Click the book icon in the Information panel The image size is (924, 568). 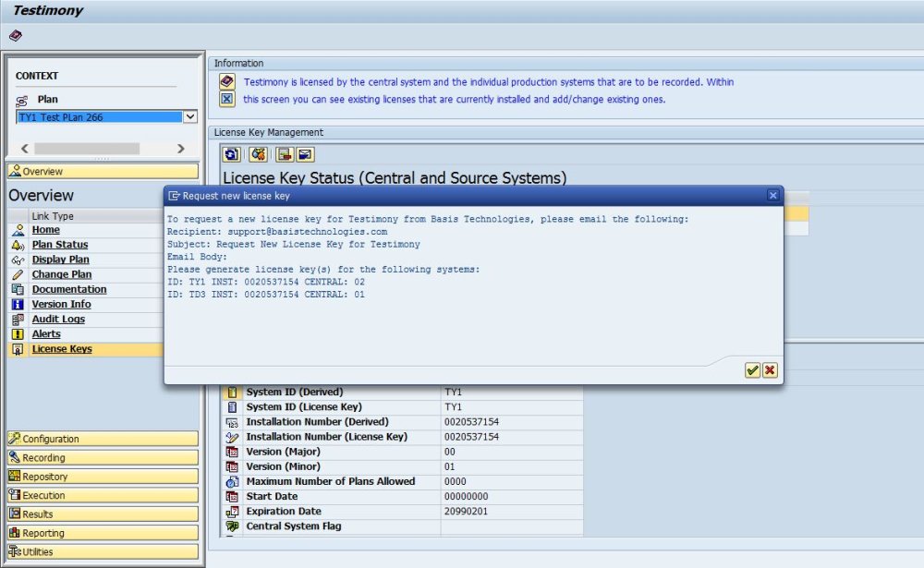point(227,81)
